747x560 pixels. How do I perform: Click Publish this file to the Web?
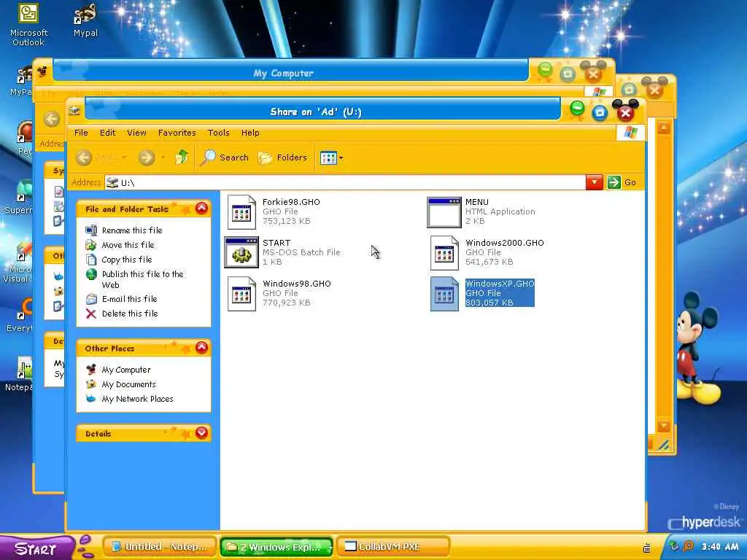tap(142, 279)
